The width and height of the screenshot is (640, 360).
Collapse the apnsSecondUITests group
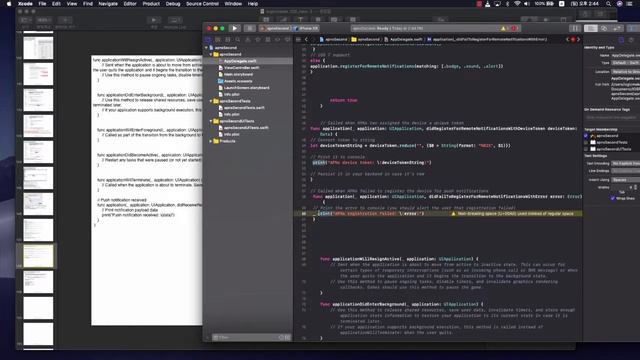pos(211,121)
